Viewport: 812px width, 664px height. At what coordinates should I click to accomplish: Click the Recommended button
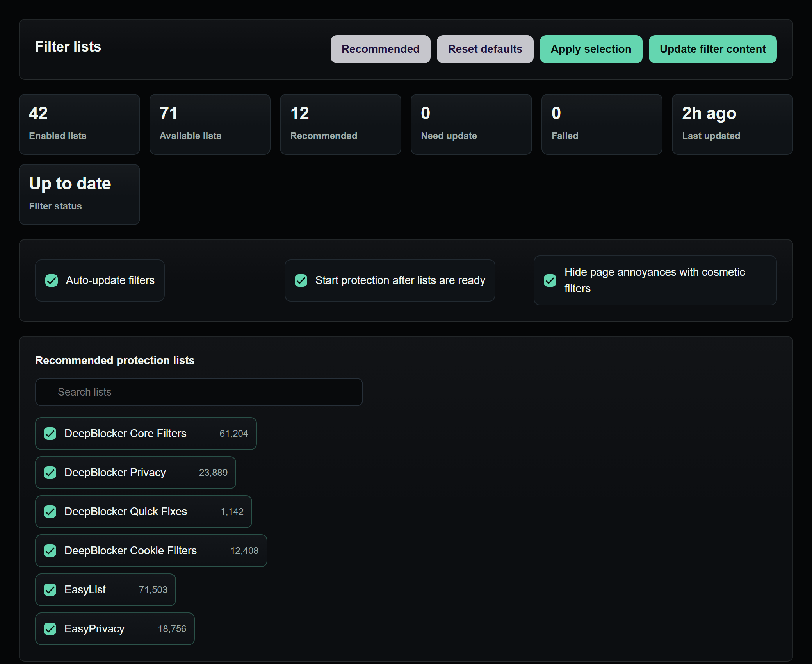[380, 49]
